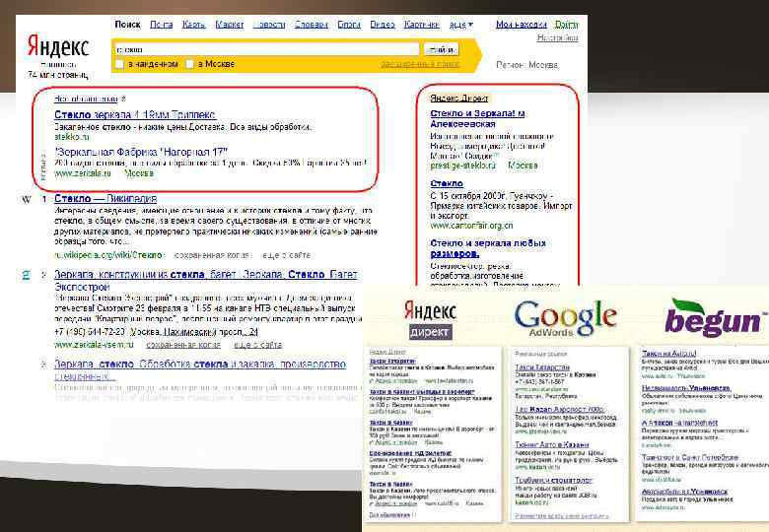Open Картинки in the top navigation

pos(422,25)
